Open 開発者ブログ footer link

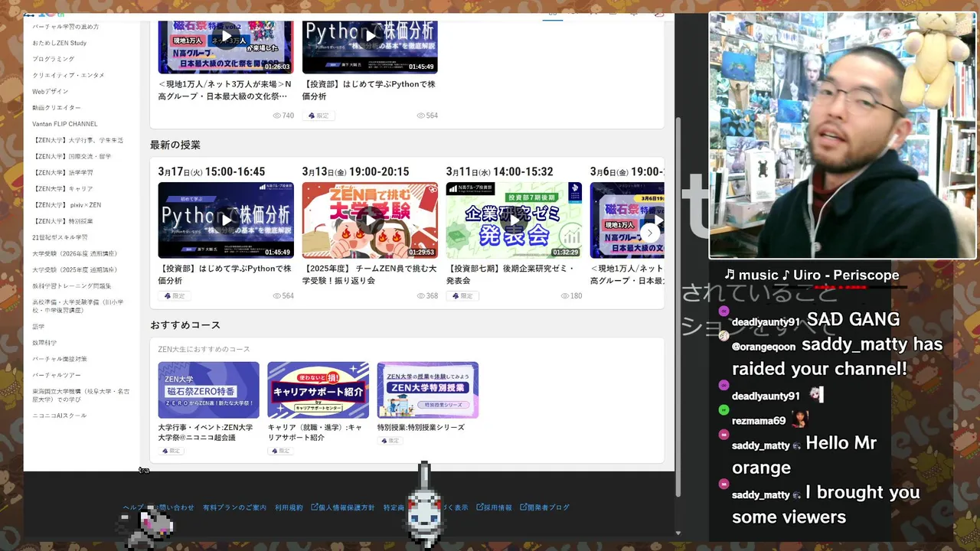click(545, 507)
